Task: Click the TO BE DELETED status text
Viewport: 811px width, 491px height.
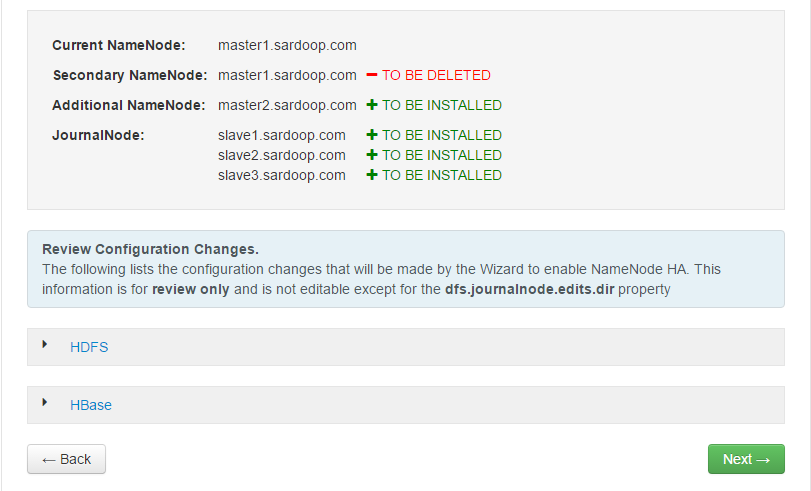Action: [x=436, y=75]
